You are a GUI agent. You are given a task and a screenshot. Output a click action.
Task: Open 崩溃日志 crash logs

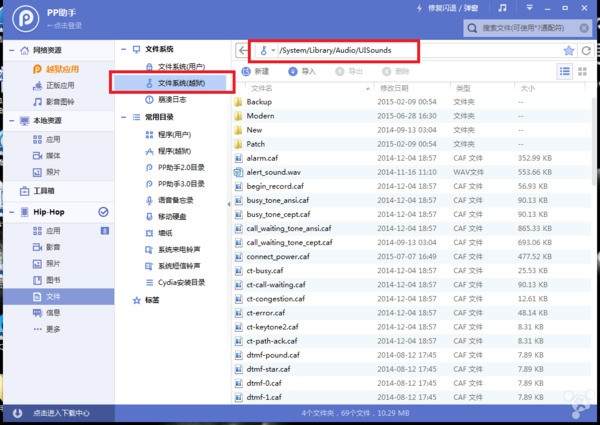click(x=166, y=99)
